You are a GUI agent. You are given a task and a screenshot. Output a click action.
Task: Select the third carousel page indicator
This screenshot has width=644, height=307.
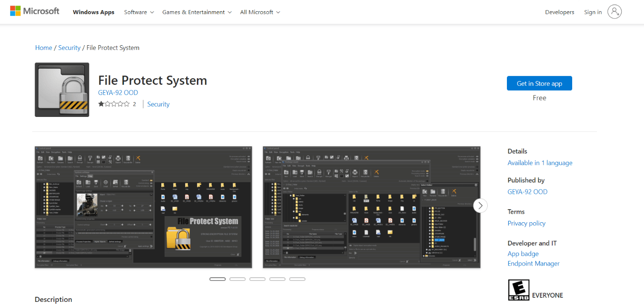tap(257, 279)
